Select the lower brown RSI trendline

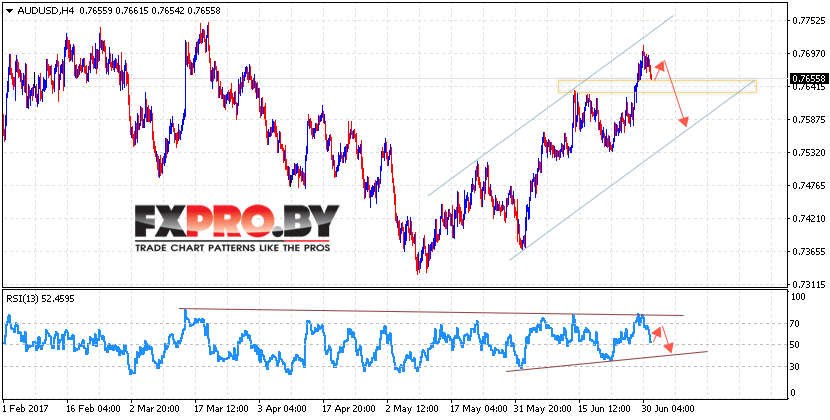pyautogui.click(x=607, y=361)
